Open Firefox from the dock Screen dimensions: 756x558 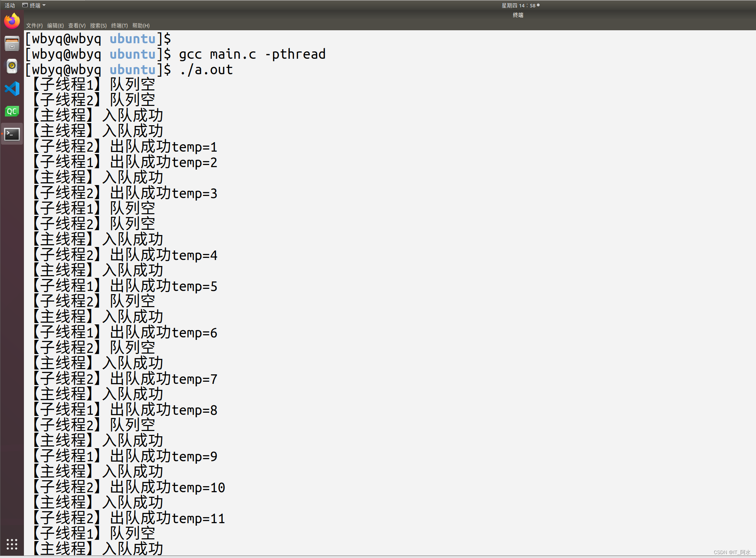click(12, 21)
